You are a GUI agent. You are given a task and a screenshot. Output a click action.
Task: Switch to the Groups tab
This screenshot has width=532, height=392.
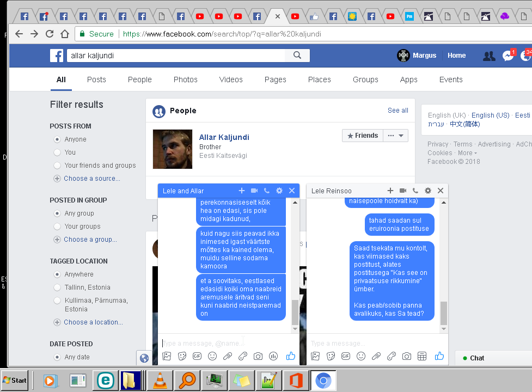(365, 79)
